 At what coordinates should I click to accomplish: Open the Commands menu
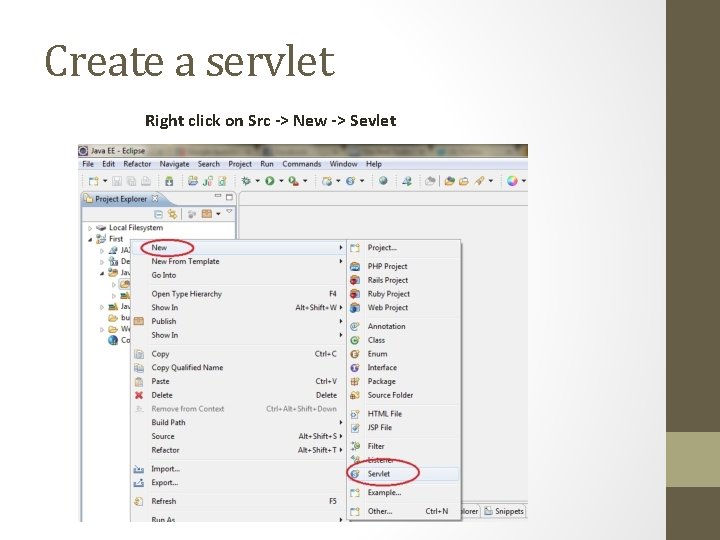(301, 164)
